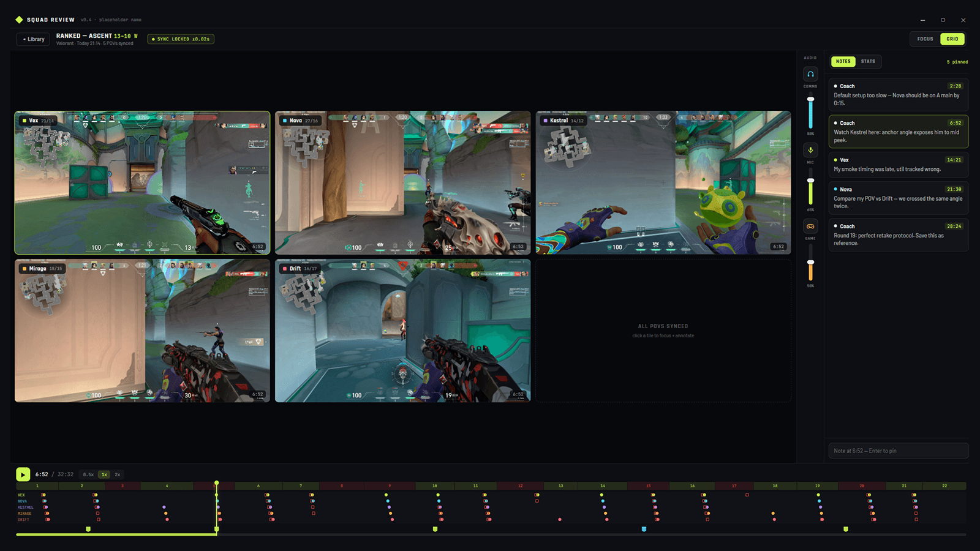
Task: Jump to round 4 on the timeline
Action: click(x=167, y=485)
